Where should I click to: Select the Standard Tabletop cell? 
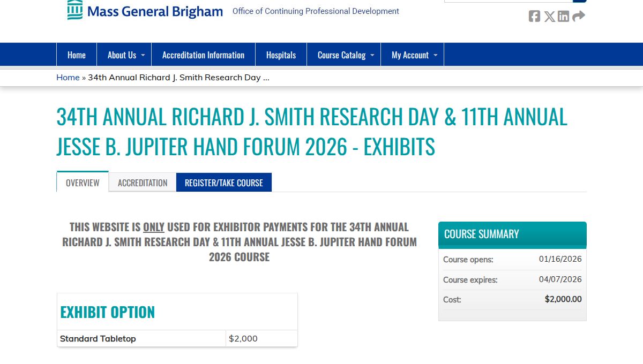click(x=141, y=338)
